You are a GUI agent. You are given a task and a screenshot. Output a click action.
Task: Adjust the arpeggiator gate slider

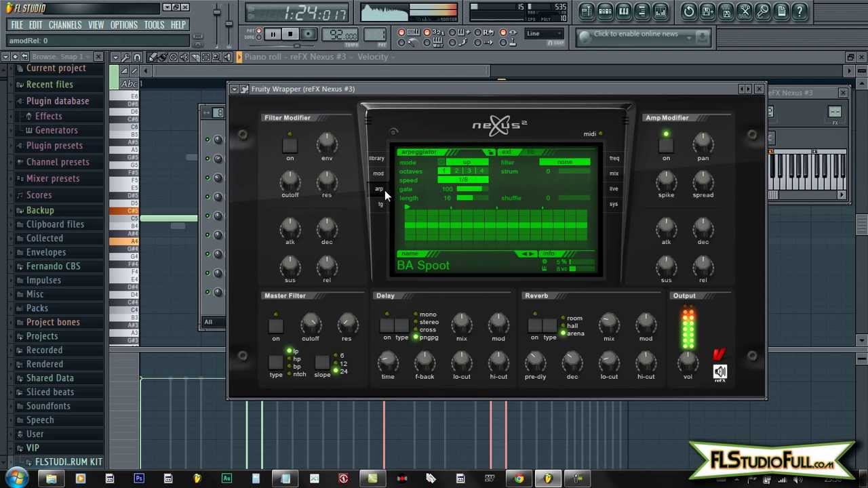coord(473,189)
